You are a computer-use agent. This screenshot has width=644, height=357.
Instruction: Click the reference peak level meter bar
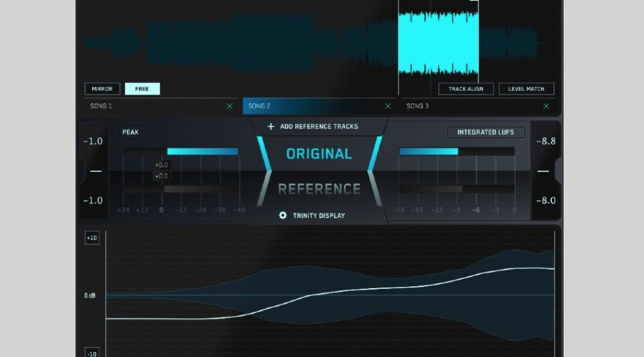pos(181,188)
